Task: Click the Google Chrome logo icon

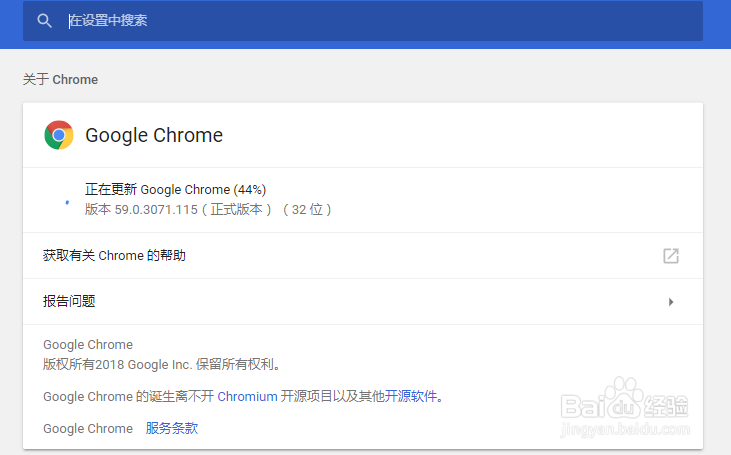Action: (x=59, y=135)
